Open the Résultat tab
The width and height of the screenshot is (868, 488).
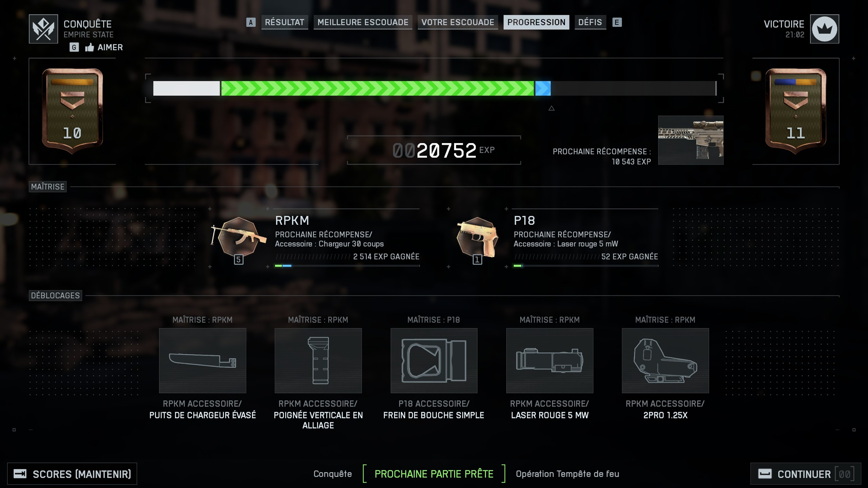click(x=284, y=22)
